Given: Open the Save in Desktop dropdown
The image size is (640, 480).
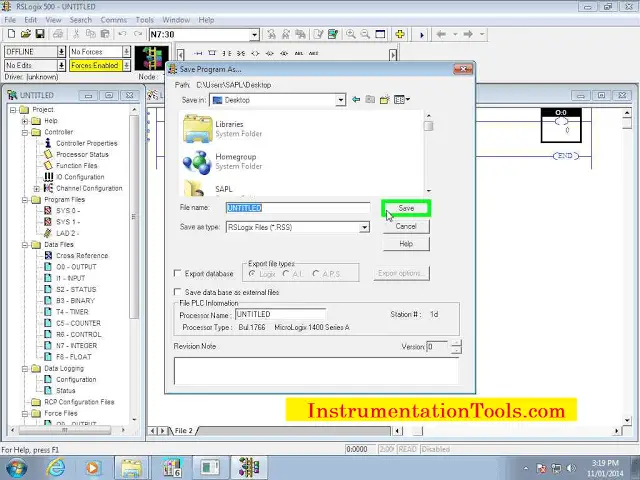Looking at the screenshot, I should point(340,100).
